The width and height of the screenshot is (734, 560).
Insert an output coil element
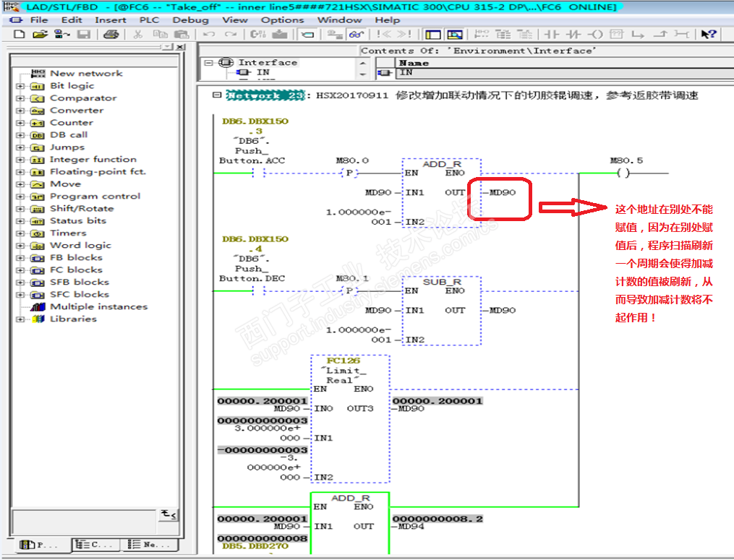click(x=595, y=34)
